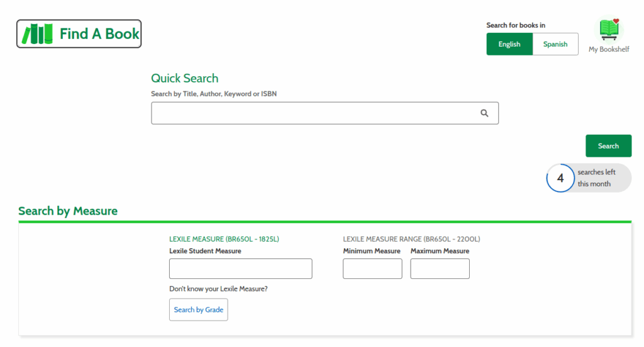Click "Don't know your Lexile Measure?" text
Viewport: 644px width, 347px height.
pos(218,289)
